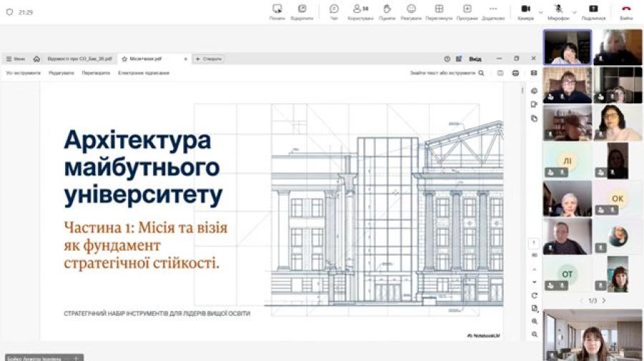Click the Sign in button in Acrobat
Image resolution: width=644 pixels, height=361 pixels.
(x=475, y=59)
